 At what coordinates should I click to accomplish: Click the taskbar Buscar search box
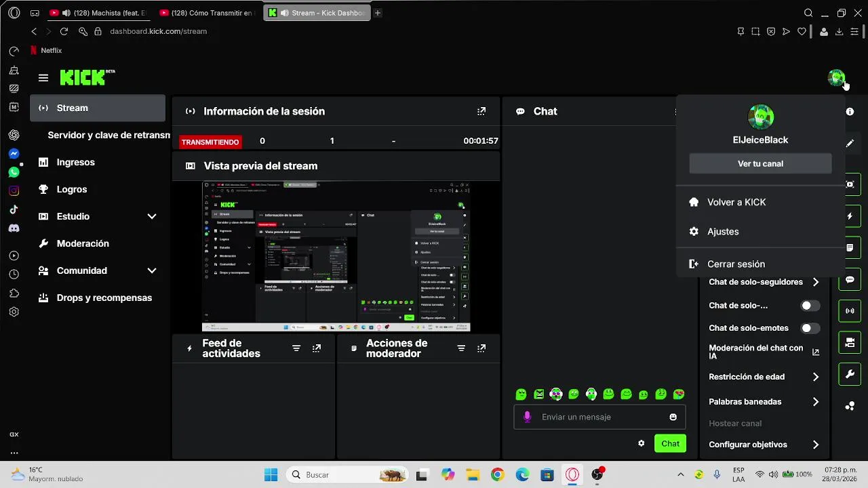point(347,475)
